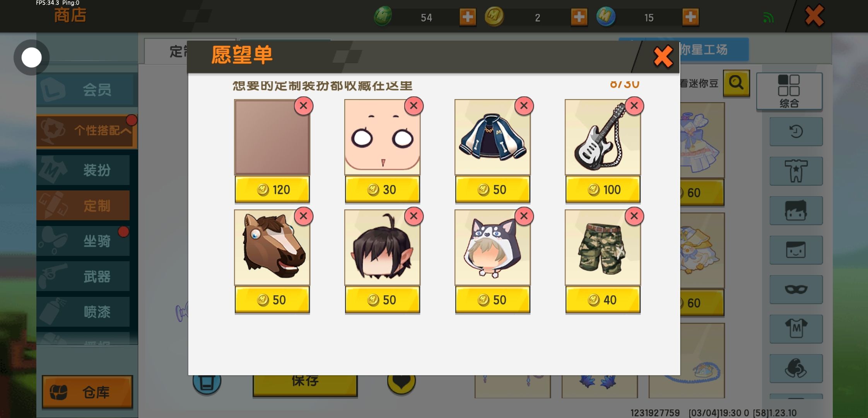Add gold mini coins with the plus icon

(579, 17)
